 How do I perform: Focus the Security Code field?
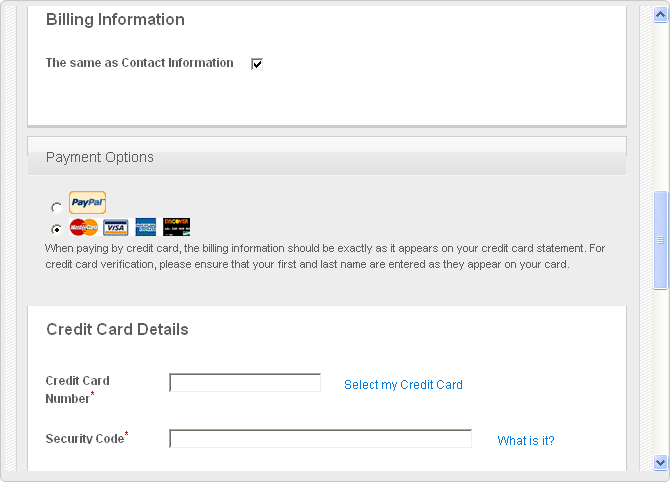[320, 439]
